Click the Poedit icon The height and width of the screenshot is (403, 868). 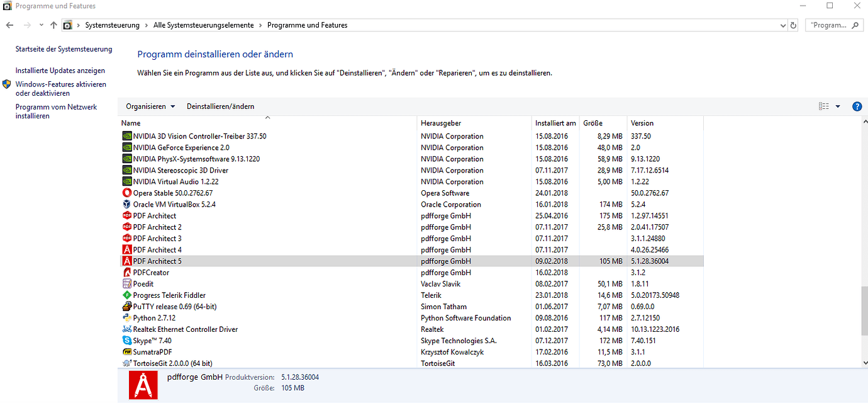pyautogui.click(x=127, y=283)
